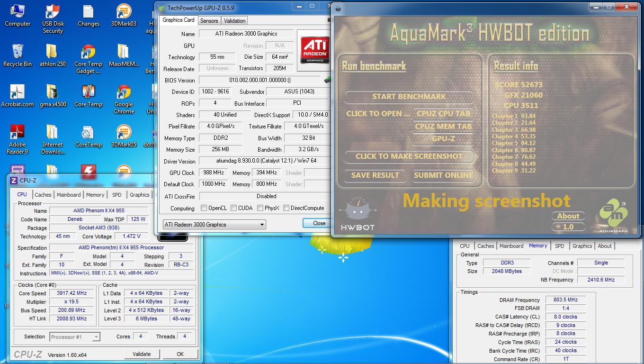
Task: Open SPD tab in CPU-Z processor window
Action: pyautogui.click(x=116, y=195)
